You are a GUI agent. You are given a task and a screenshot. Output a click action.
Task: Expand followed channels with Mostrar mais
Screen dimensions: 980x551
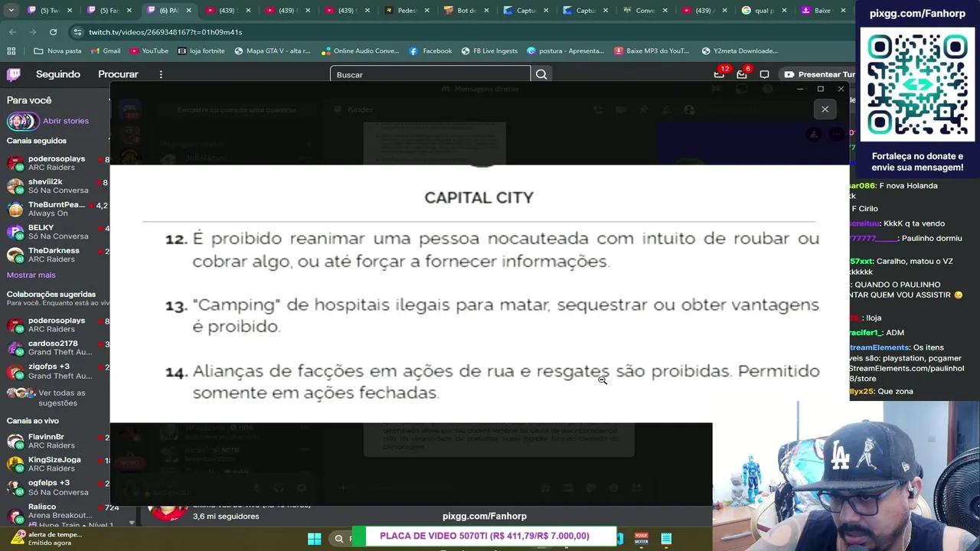pos(31,275)
